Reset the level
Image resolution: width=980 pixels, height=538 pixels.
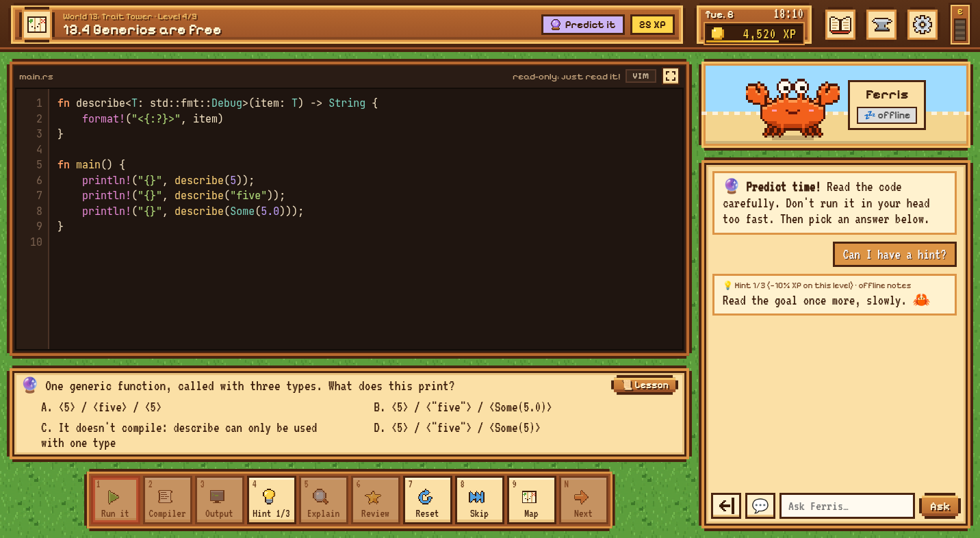tap(427, 500)
